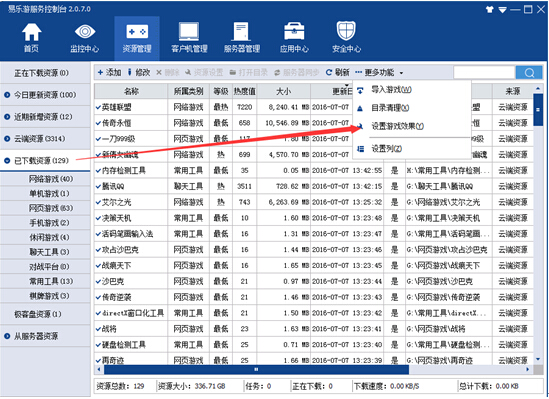Sort by the 热度值 column header
Viewport: 549px width, 399px height.
point(244,91)
